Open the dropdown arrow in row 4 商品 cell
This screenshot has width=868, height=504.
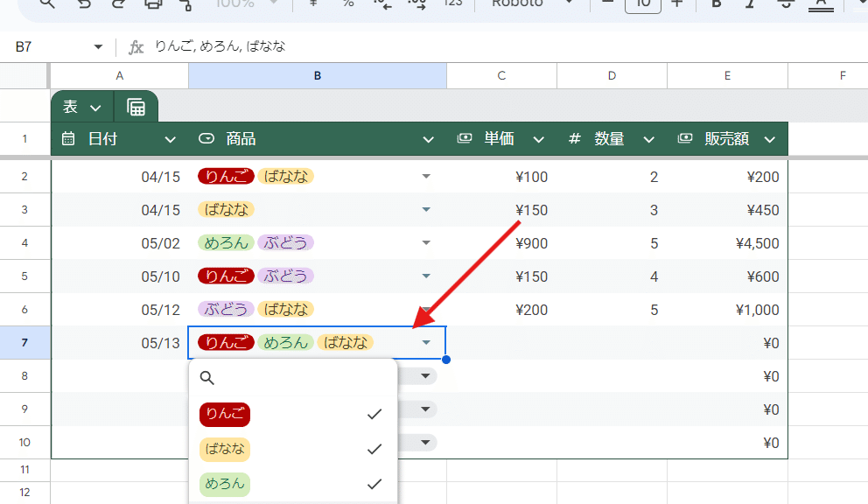click(426, 242)
